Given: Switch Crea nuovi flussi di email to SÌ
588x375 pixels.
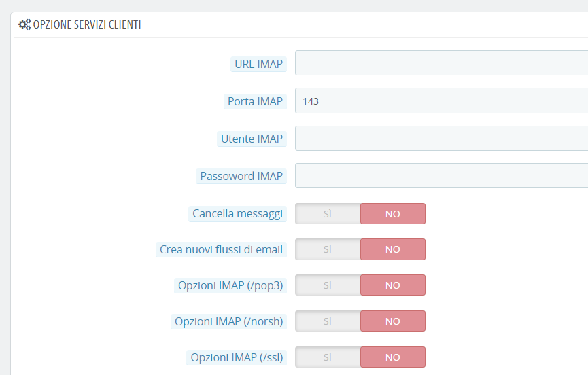Looking at the screenshot, I should tap(328, 249).
